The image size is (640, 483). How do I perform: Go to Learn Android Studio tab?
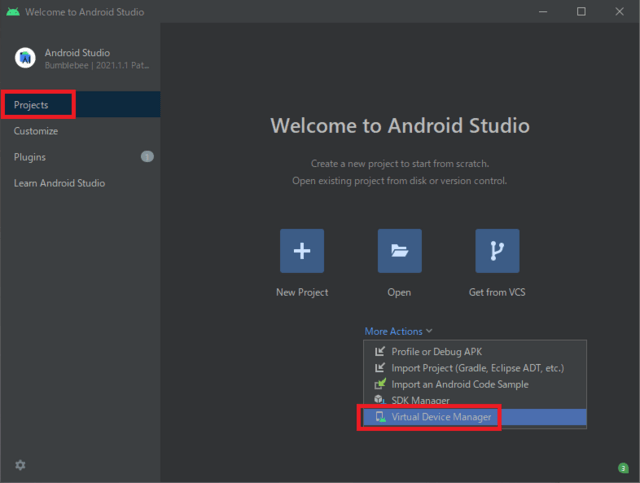click(x=59, y=183)
